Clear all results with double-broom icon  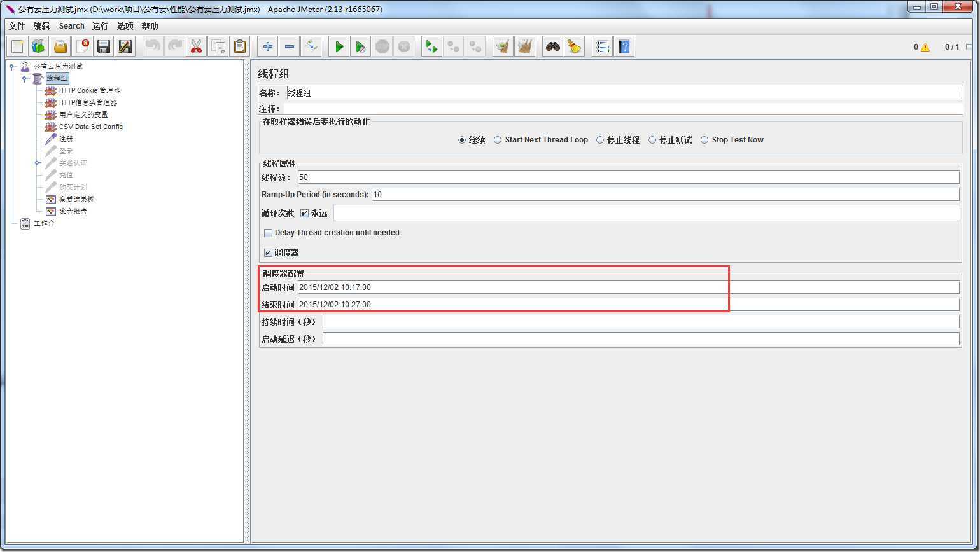coord(525,46)
